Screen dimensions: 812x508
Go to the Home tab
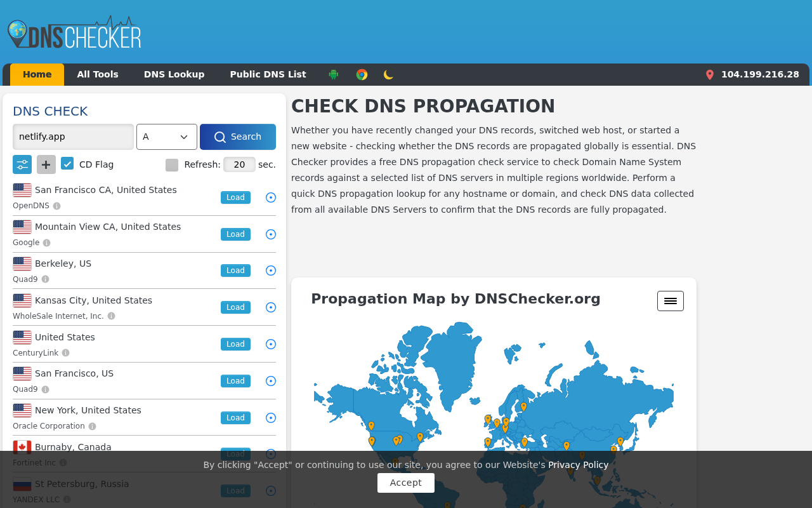[37, 74]
